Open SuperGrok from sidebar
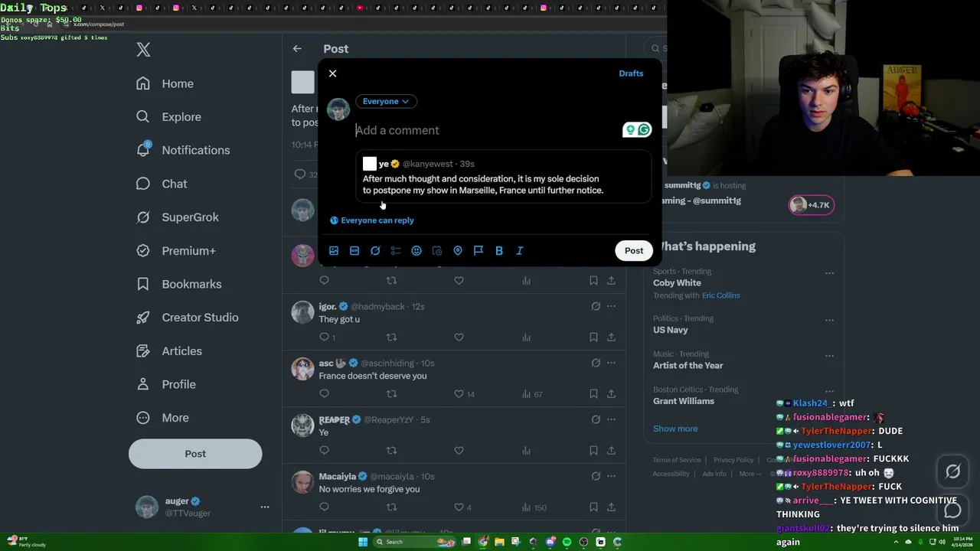The height and width of the screenshot is (551, 980). [x=178, y=217]
